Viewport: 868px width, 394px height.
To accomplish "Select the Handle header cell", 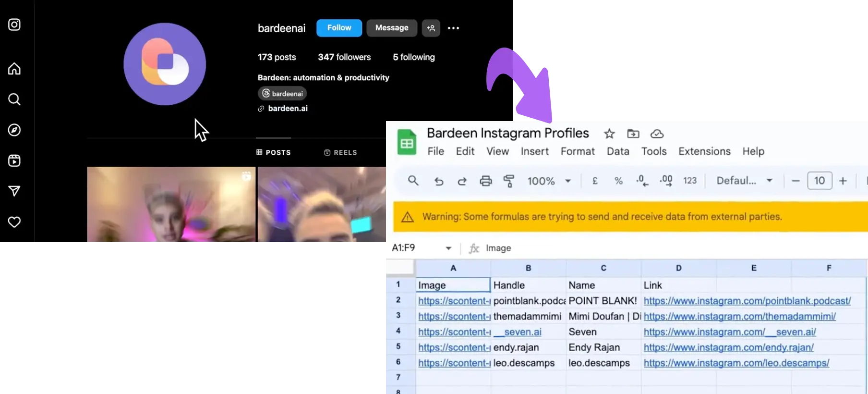I will coord(528,285).
